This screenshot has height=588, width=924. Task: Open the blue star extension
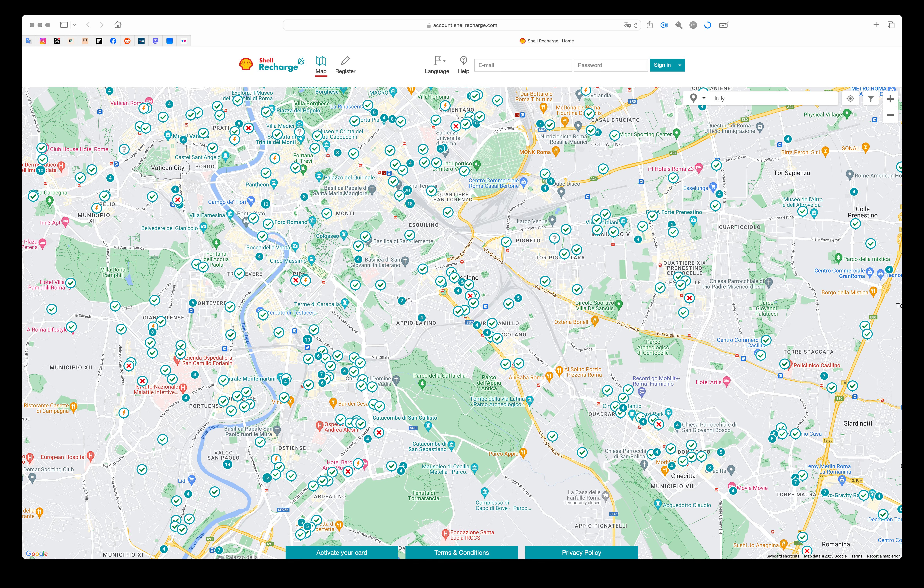(664, 25)
